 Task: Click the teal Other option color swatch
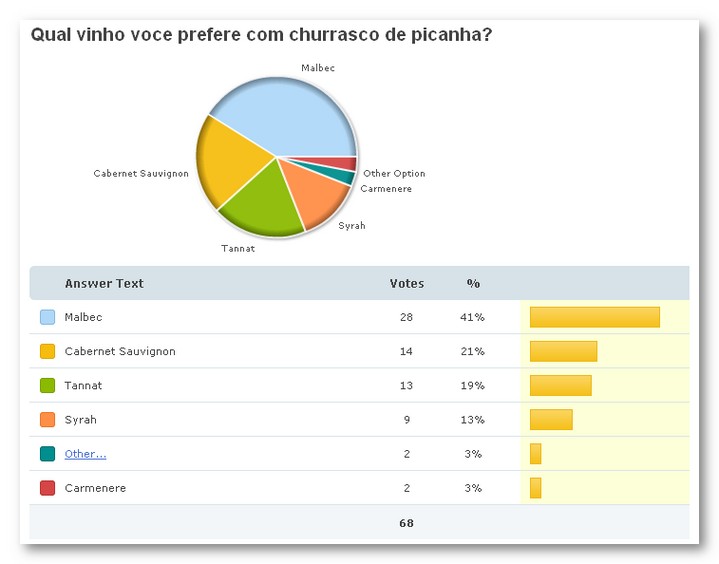tap(47, 453)
